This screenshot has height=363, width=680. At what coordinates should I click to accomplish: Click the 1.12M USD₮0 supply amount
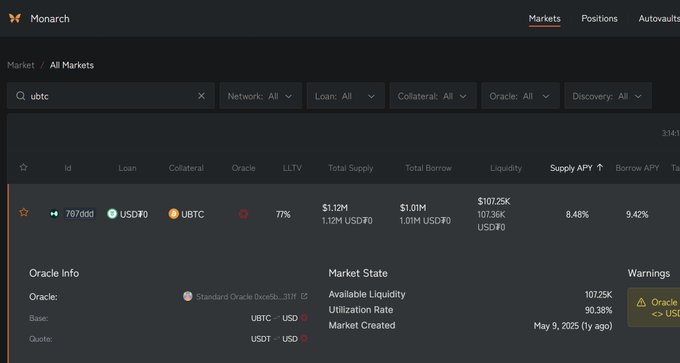pos(347,221)
